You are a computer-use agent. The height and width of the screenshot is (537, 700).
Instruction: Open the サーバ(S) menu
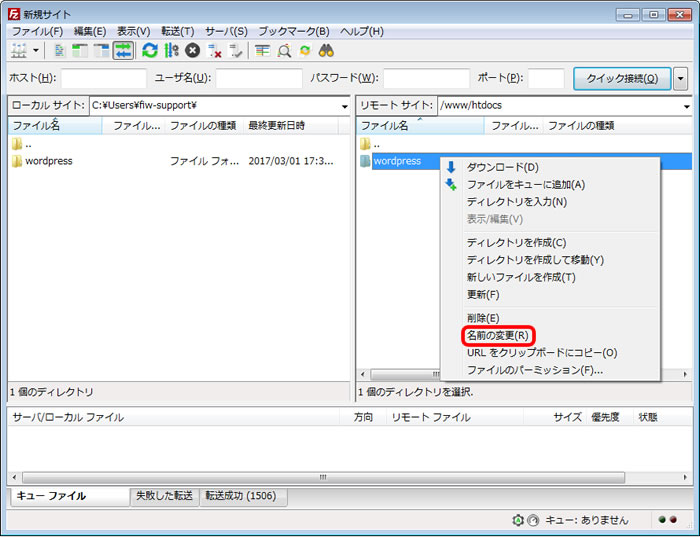tap(226, 31)
